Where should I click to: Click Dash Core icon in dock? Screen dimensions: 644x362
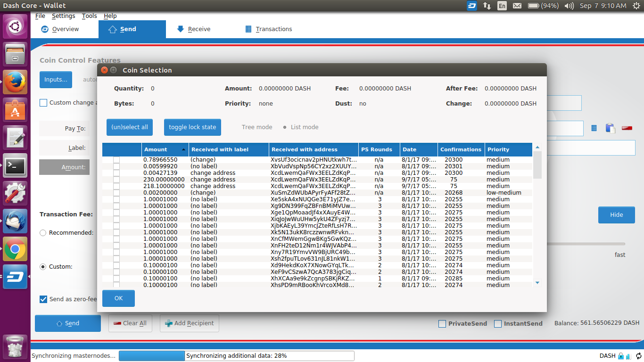15,277
